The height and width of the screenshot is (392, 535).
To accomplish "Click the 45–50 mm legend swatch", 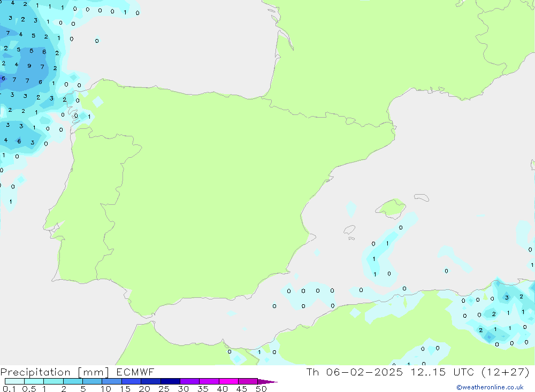I will point(248,381).
